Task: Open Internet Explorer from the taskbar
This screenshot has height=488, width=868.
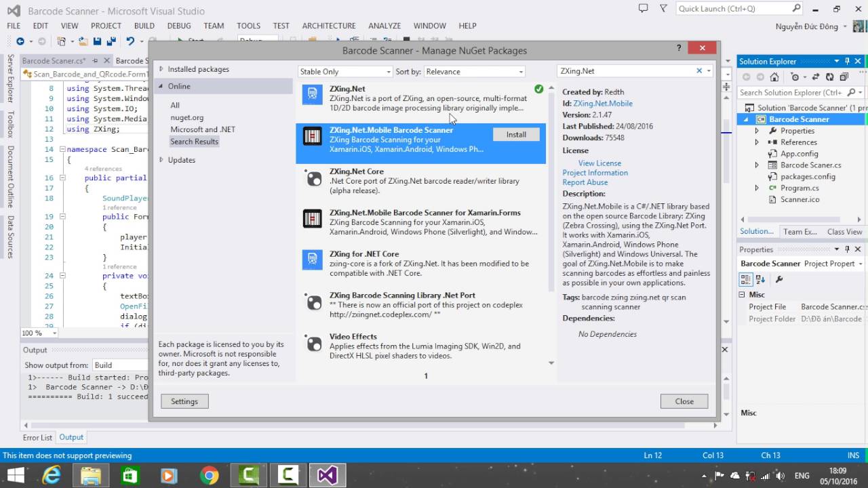Action: coord(52,475)
